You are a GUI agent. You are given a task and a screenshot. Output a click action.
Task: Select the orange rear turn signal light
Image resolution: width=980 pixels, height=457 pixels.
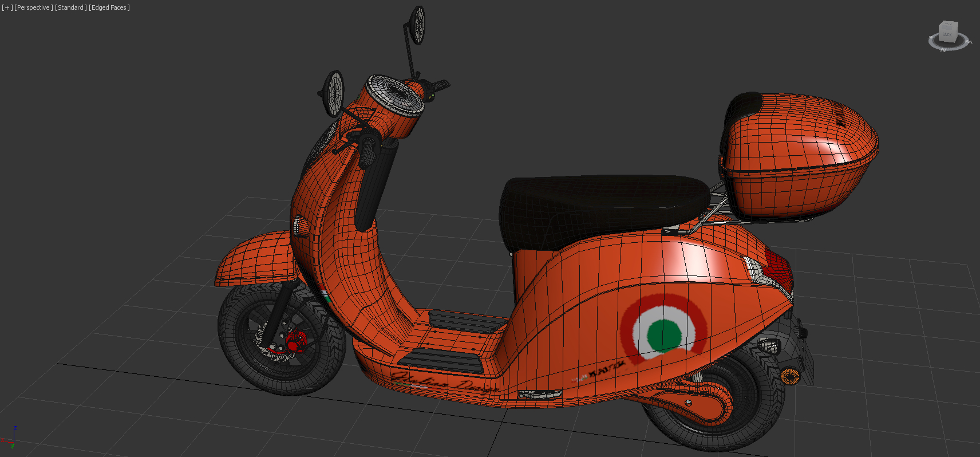tap(791, 376)
